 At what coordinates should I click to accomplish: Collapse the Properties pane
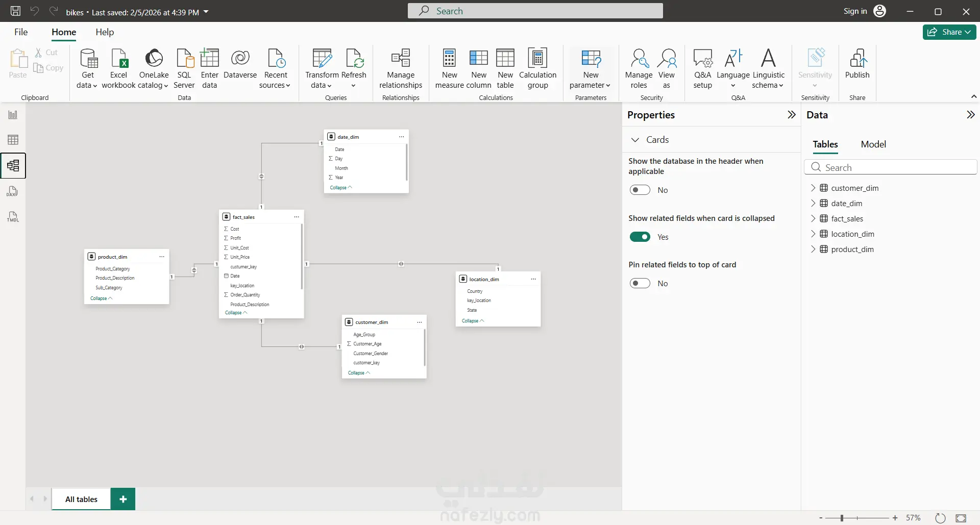tap(791, 115)
